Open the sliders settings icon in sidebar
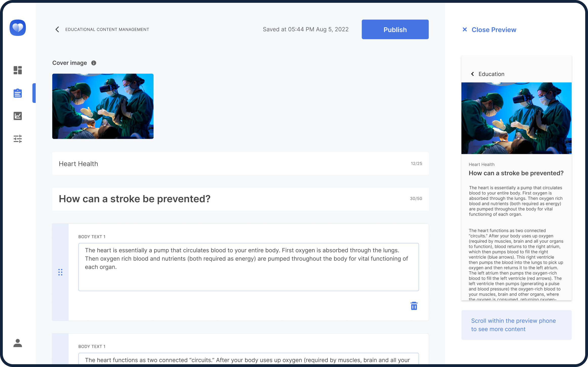Screen dimensions: 588x367 coord(18,139)
